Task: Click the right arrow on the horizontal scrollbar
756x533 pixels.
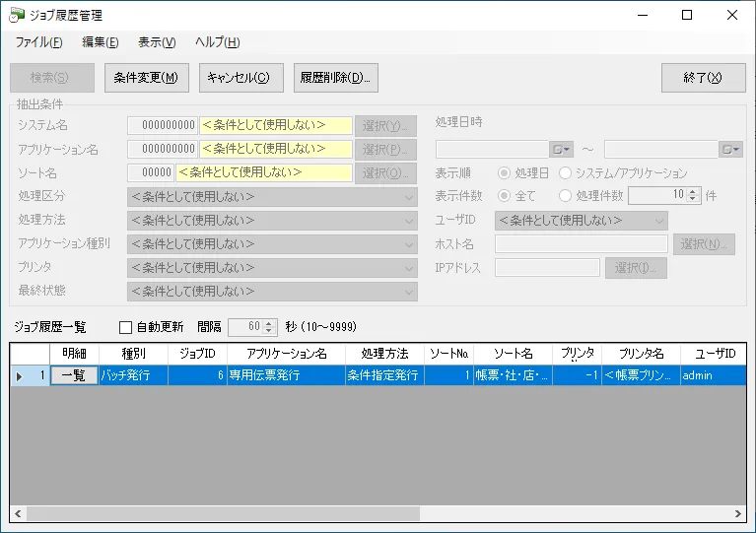Action: click(x=739, y=514)
